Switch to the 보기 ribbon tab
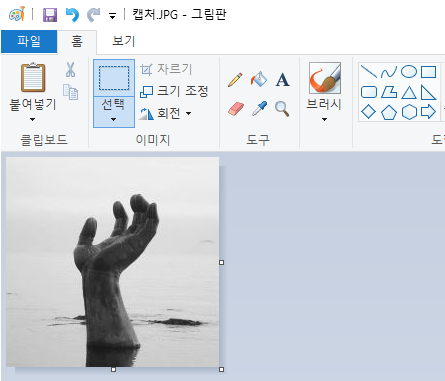Image resolution: width=445 pixels, height=381 pixels. pos(124,41)
